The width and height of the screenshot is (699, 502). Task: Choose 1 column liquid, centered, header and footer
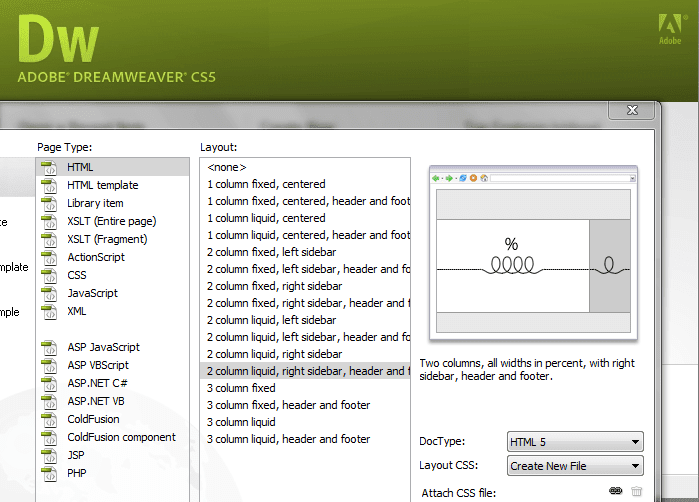pyautogui.click(x=305, y=235)
